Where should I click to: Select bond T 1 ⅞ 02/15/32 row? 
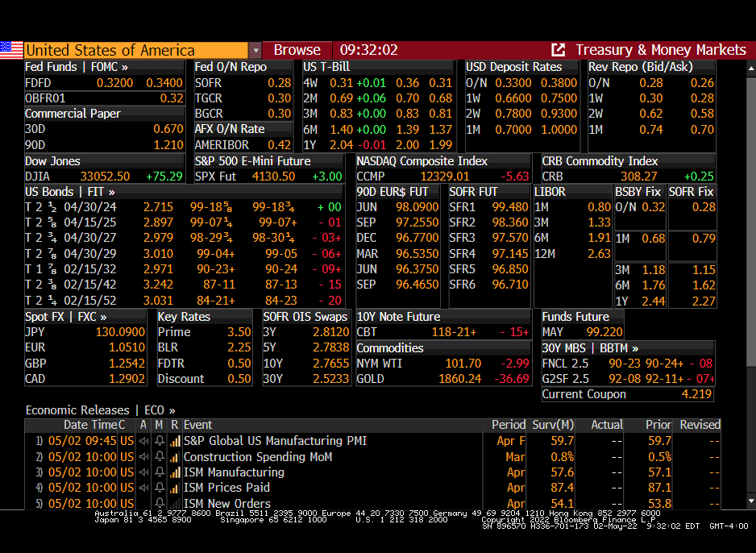click(x=183, y=269)
